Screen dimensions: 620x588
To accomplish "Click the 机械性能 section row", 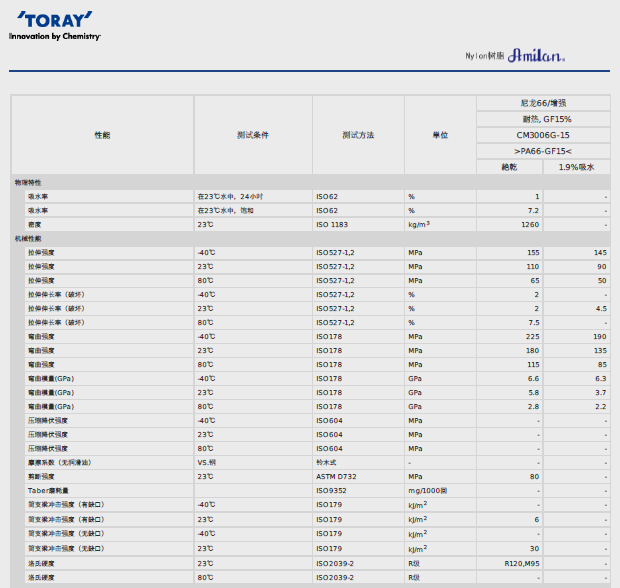I will (28, 239).
